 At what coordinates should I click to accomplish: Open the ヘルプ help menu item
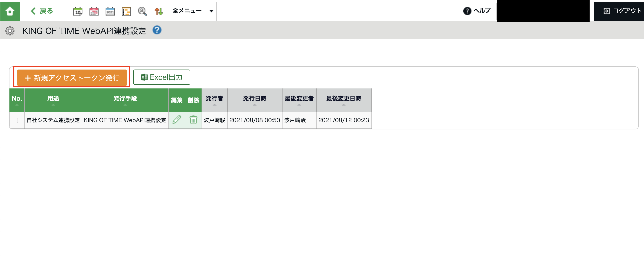tap(477, 11)
